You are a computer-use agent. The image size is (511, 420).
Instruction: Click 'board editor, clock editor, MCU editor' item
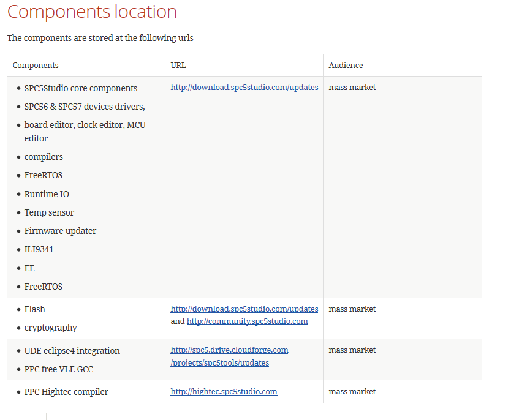85,132
